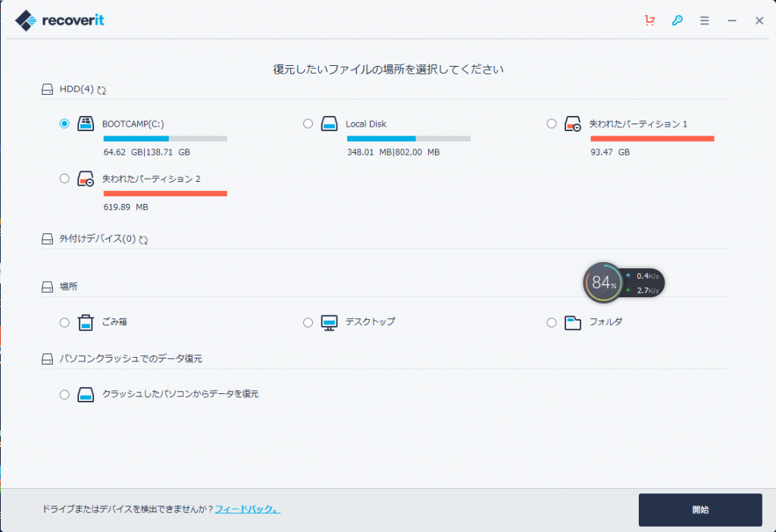This screenshot has height=532, width=776.
Task: Click the クラッシュしたパソコンからデータを復元 label
Action: [x=180, y=394]
